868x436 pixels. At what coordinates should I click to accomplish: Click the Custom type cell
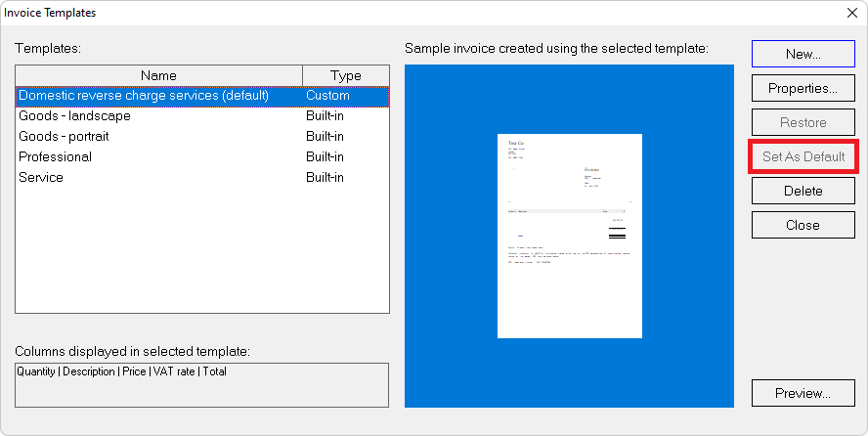point(327,96)
